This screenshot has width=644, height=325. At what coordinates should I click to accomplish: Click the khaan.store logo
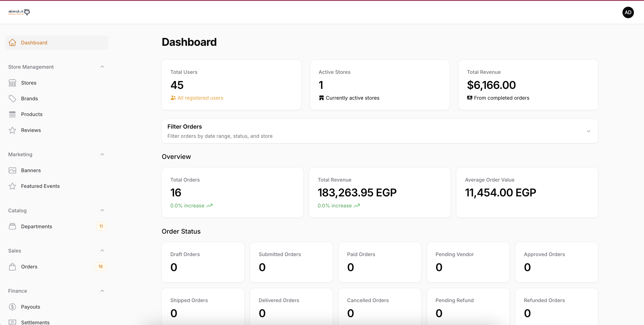click(19, 12)
